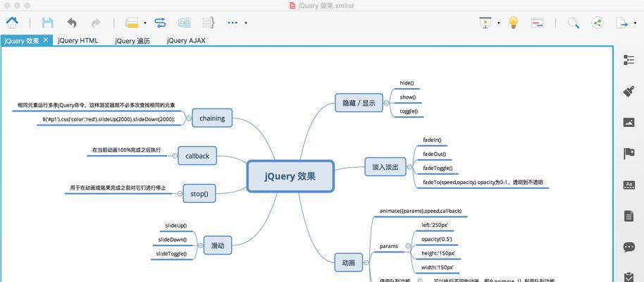Add a relationship line
The height and width of the screenshot is (282, 644).
[x=160, y=23]
